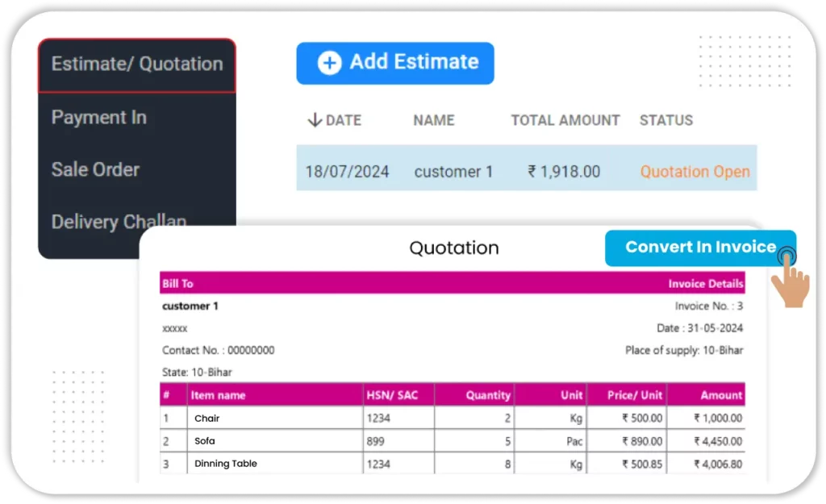Select the Sofa item row in quotation

(205, 441)
